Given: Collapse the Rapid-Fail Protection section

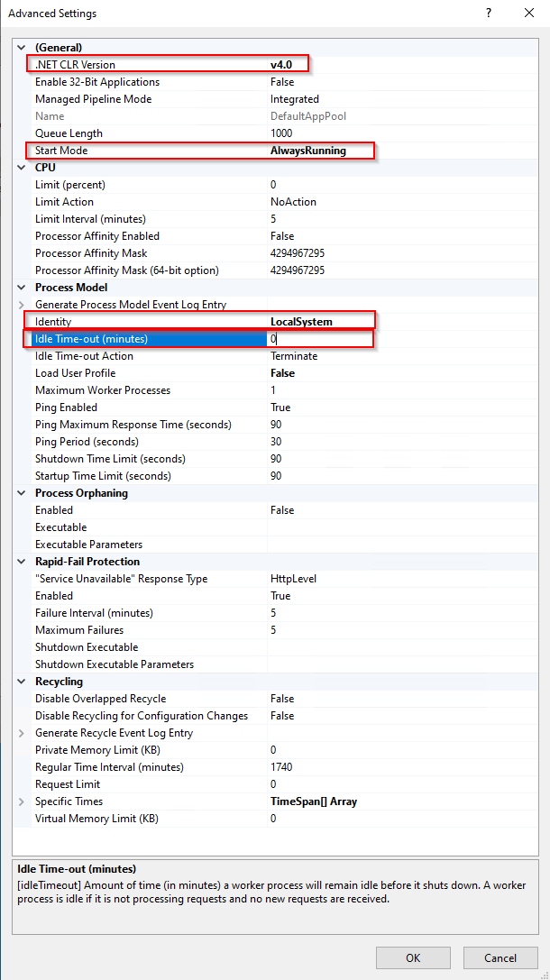Looking at the screenshot, I should point(22,562).
